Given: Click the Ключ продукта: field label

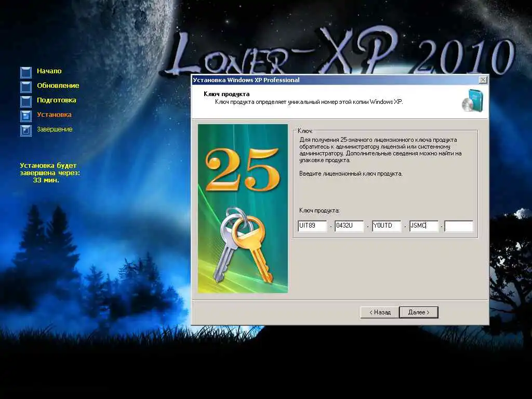Looking at the screenshot, I should coord(320,210).
